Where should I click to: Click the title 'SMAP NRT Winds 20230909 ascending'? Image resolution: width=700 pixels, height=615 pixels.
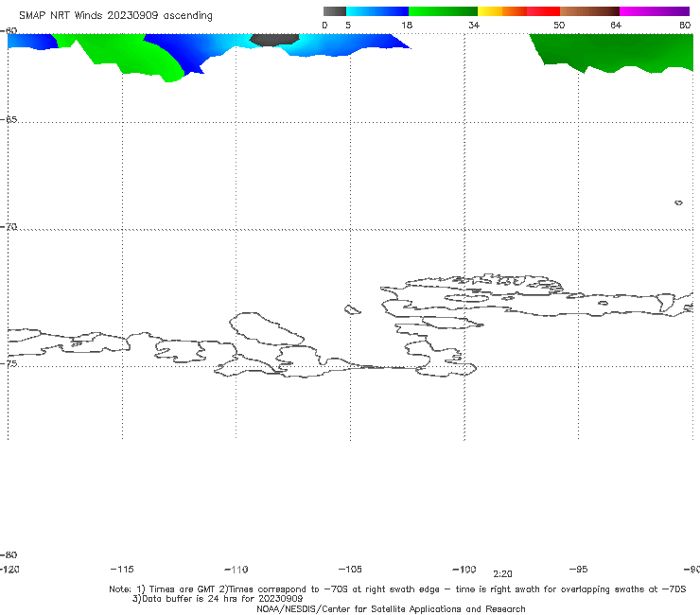click(115, 16)
